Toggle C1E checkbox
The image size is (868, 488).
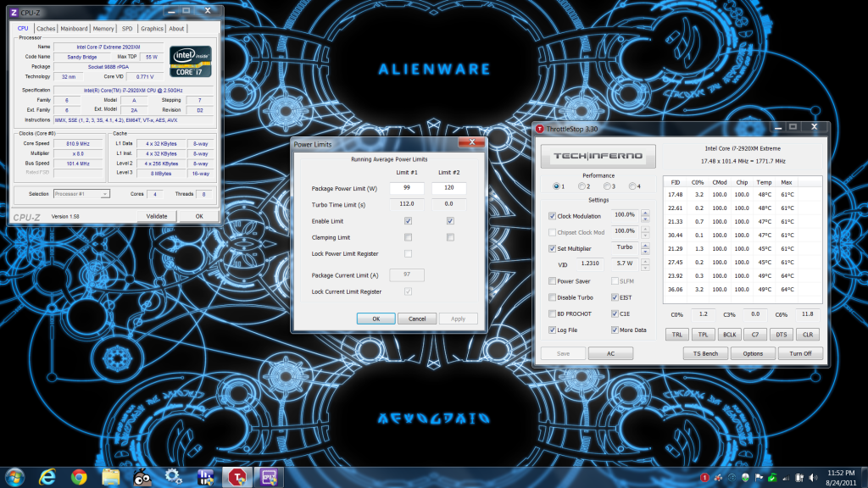click(615, 313)
